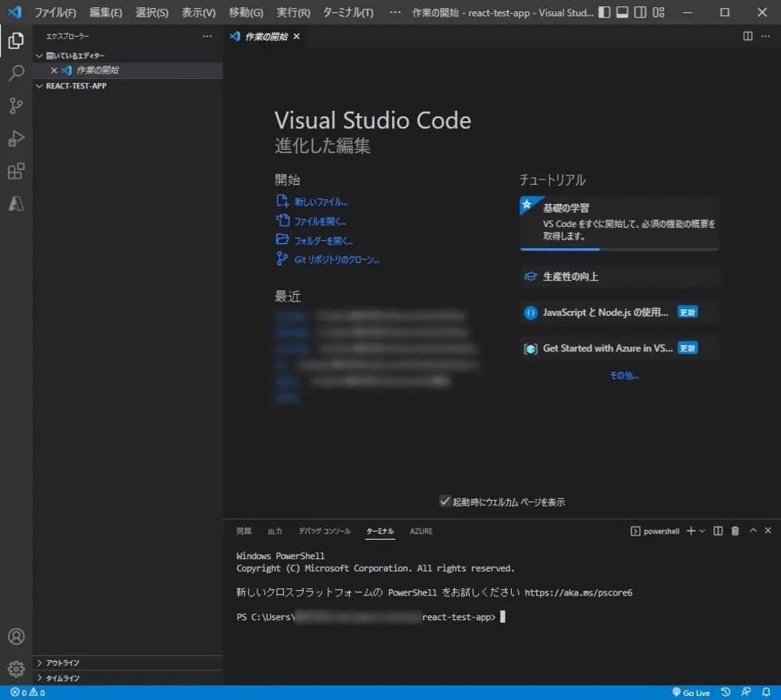Open editor more actions ellipsis

point(766,36)
